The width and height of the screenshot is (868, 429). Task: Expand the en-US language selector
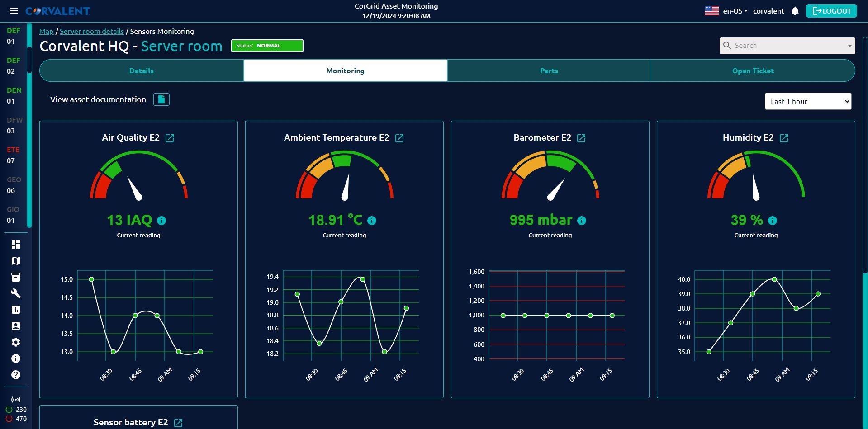coord(735,11)
